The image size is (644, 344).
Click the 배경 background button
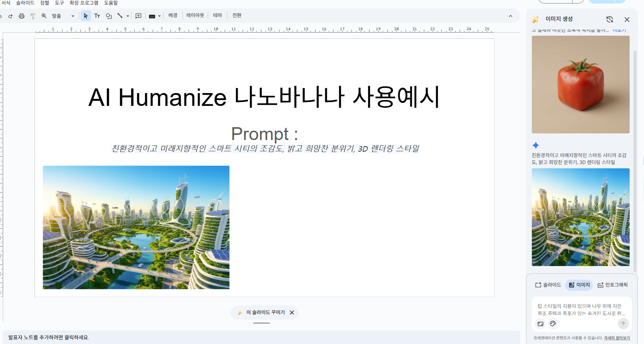coord(173,16)
